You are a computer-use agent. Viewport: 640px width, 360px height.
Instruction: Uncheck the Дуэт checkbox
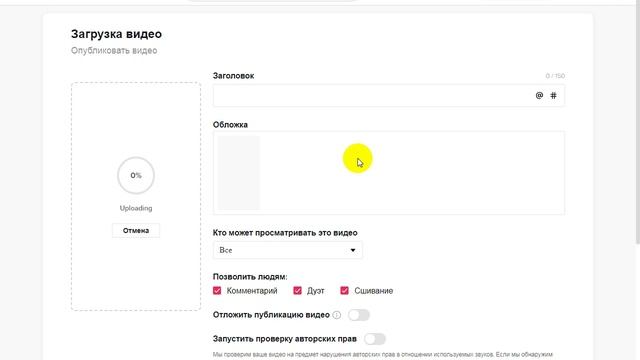(298, 291)
